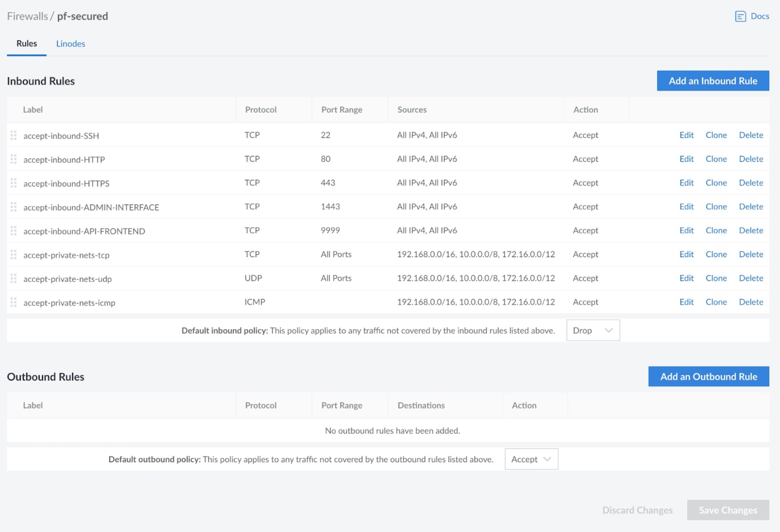
Task: Click Add an Inbound Rule
Action: 713,81
